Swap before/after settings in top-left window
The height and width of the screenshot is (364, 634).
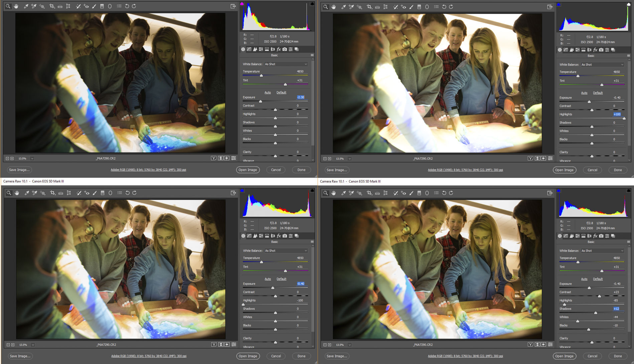pos(220,158)
